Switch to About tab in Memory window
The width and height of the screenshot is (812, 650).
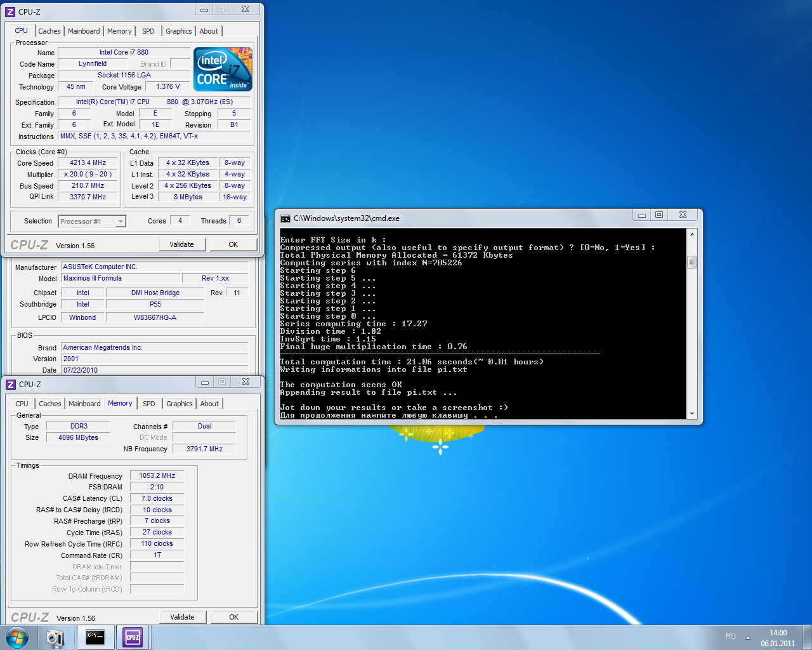(x=209, y=404)
